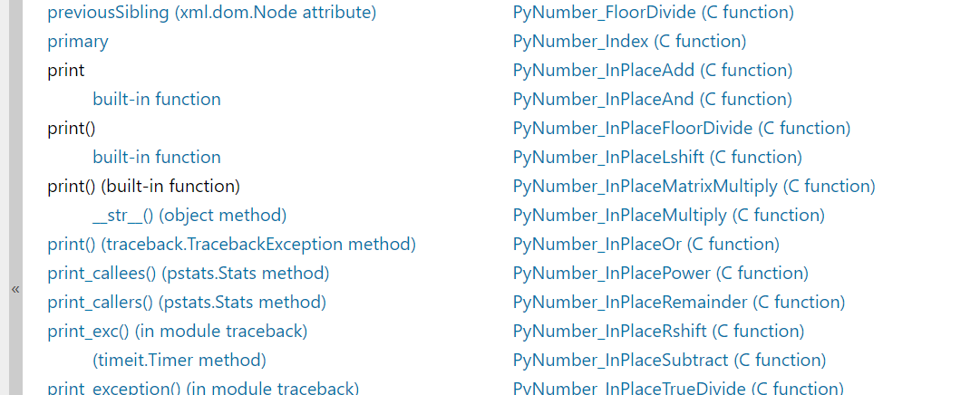
Task: Collapse the sidebar with the « icon
Action: tap(15, 289)
